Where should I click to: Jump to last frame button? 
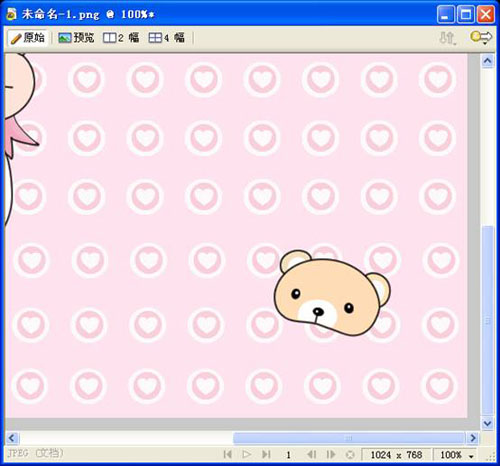pyautogui.click(x=266, y=454)
